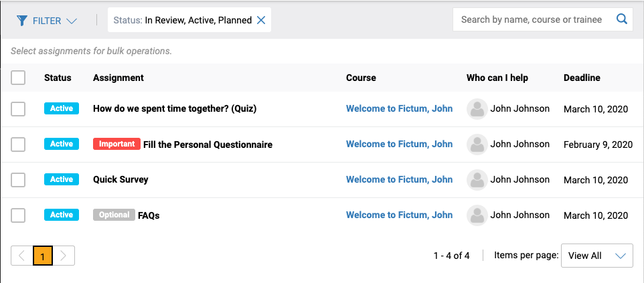
Task: Open Items per page View All dropdown
Action: tap(596, 256)
